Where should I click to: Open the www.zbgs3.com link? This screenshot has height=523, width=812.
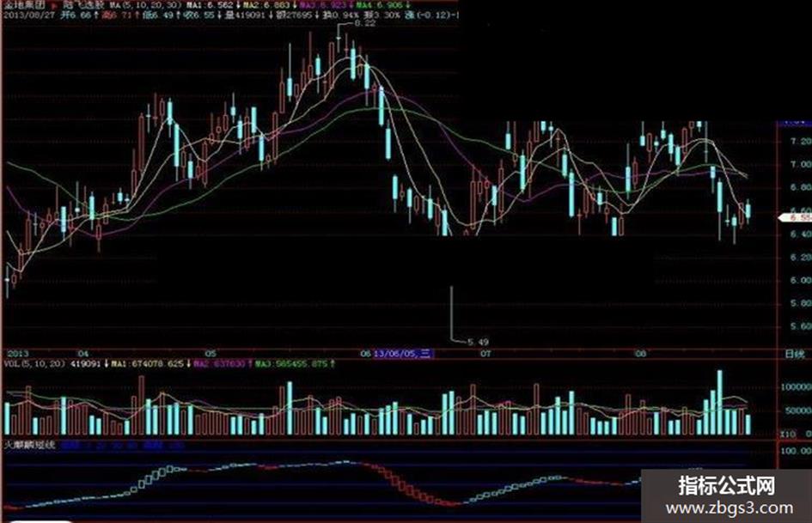point(730,508)
